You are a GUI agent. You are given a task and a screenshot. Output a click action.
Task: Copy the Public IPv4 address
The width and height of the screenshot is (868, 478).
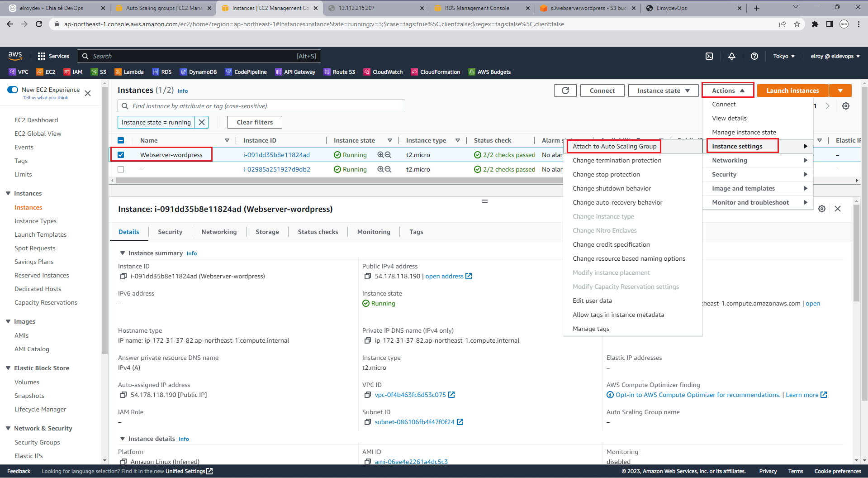(x=367, y=276)
